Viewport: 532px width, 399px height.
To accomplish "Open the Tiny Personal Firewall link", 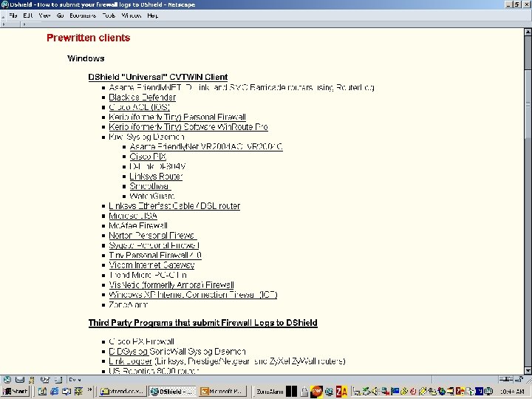I will click(155, 255).
